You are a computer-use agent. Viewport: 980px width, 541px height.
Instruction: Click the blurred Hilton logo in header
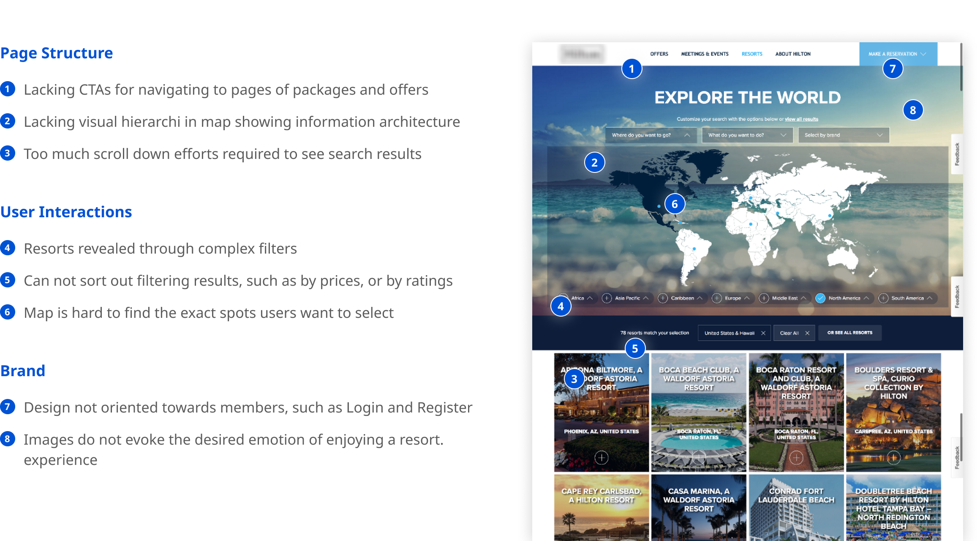coord(582,54)
